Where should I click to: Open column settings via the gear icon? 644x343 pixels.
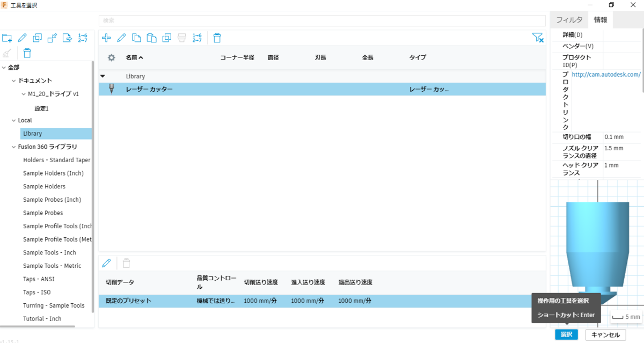tap(112, 57)
